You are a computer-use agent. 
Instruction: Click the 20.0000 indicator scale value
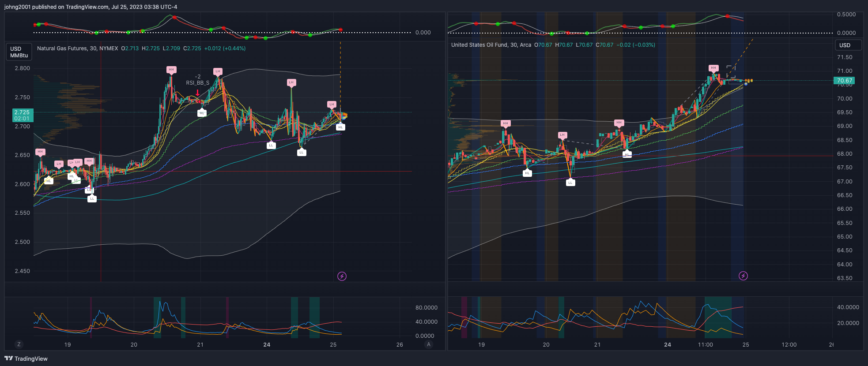848,323
